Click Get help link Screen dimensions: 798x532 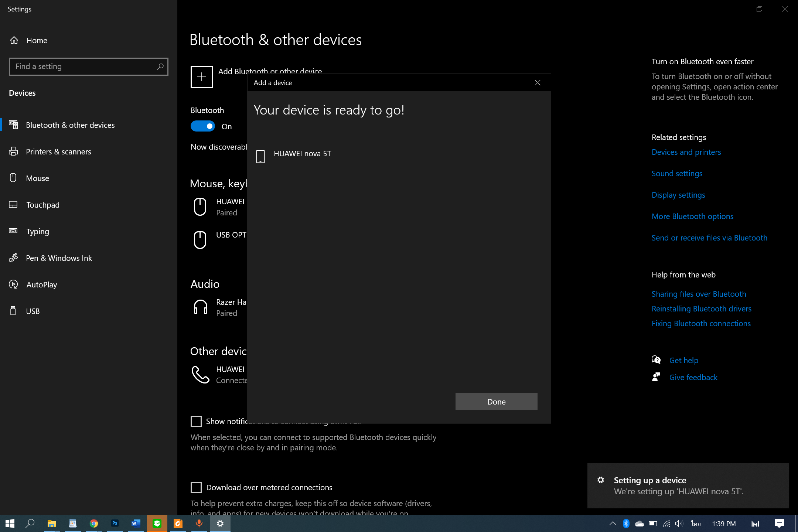pos(683,361)
